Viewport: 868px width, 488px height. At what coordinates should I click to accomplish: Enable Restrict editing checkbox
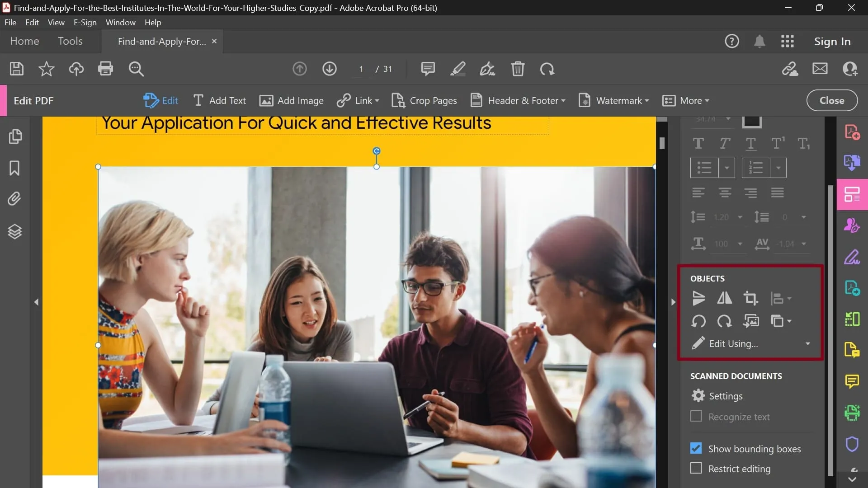click(x=695, y=468)
